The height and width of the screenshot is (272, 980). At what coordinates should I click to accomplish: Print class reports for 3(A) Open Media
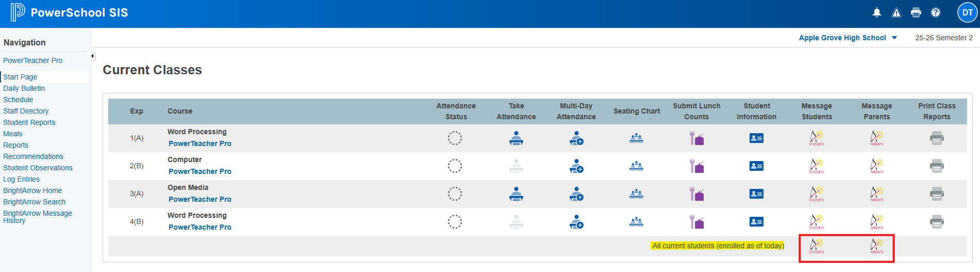pos(937,194)
